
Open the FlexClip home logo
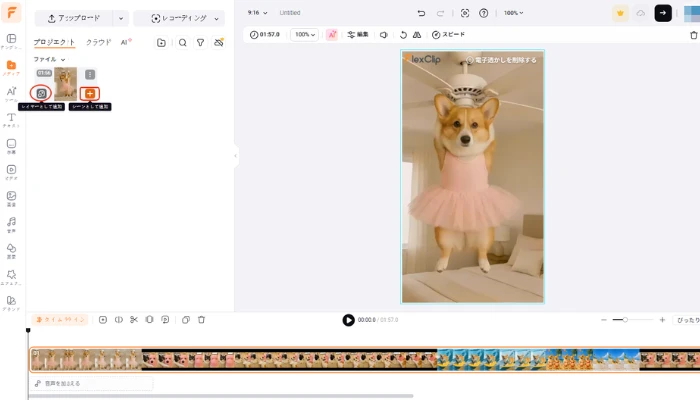(x=11, y=12)
